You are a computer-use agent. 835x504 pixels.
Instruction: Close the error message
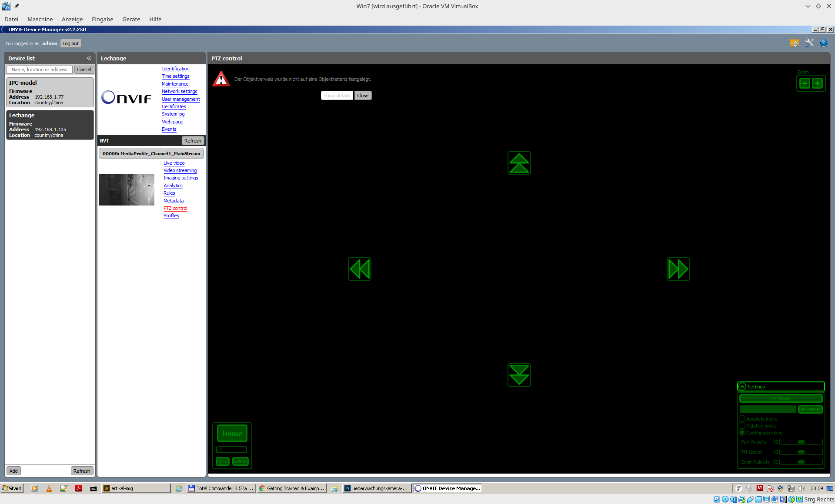pyautogui.click(x=363, y=96)
